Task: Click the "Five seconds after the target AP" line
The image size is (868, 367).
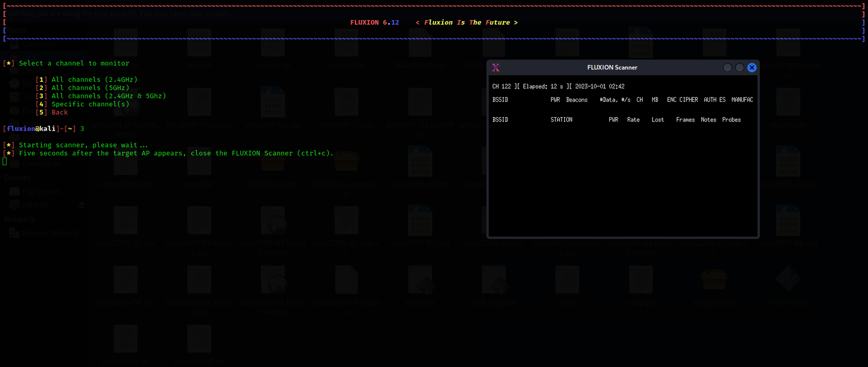Action: pos(176,153)
